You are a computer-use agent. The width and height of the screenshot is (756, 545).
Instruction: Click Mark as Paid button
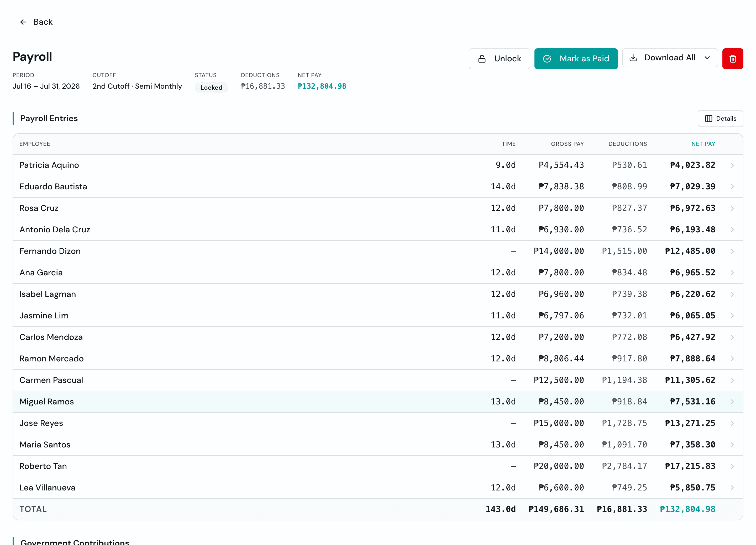coord(576,59)
